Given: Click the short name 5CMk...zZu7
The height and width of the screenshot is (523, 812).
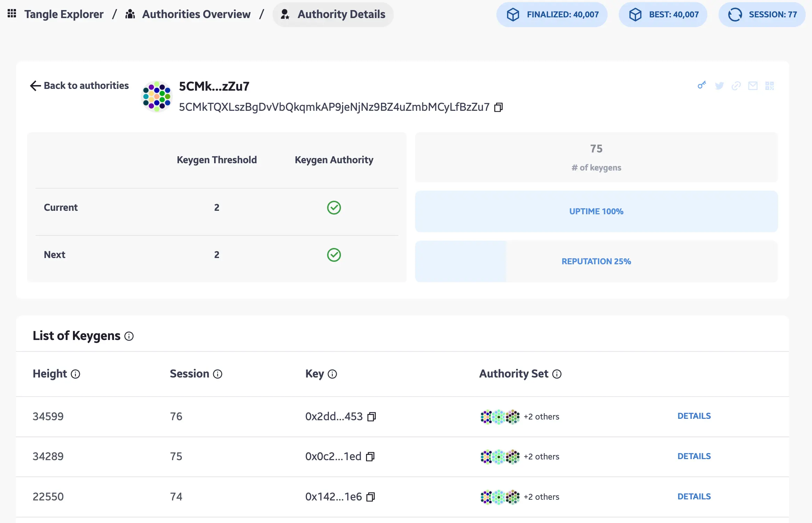Looking at the screenshot, I should [x=214, y=86].
